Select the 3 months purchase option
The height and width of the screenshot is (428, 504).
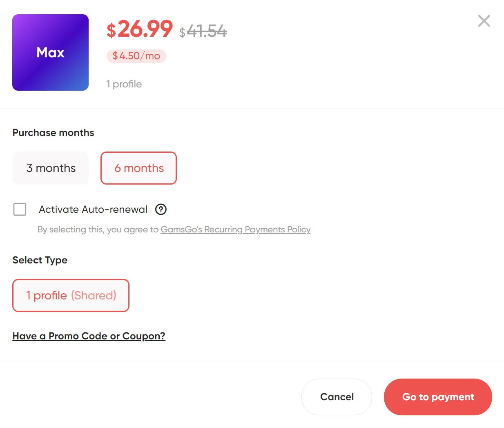click(x=50, y=168)
